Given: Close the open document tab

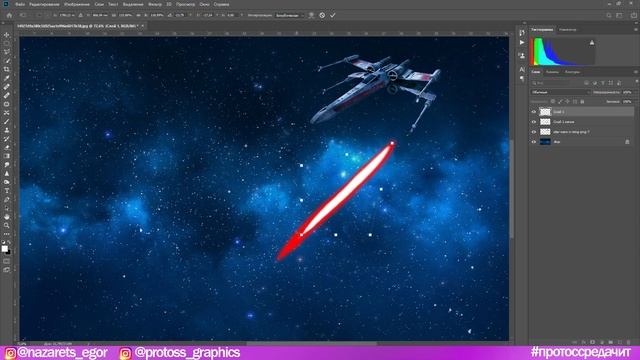Looking at the screenshot, I should (x=142, y=26).
